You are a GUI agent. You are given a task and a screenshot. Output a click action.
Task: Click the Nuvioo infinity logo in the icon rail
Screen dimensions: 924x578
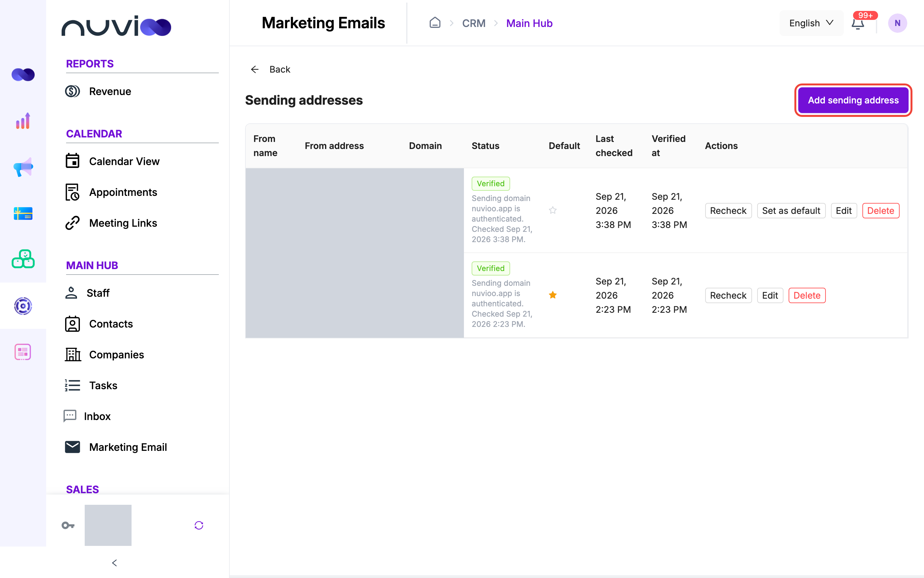tap(23, 74)
